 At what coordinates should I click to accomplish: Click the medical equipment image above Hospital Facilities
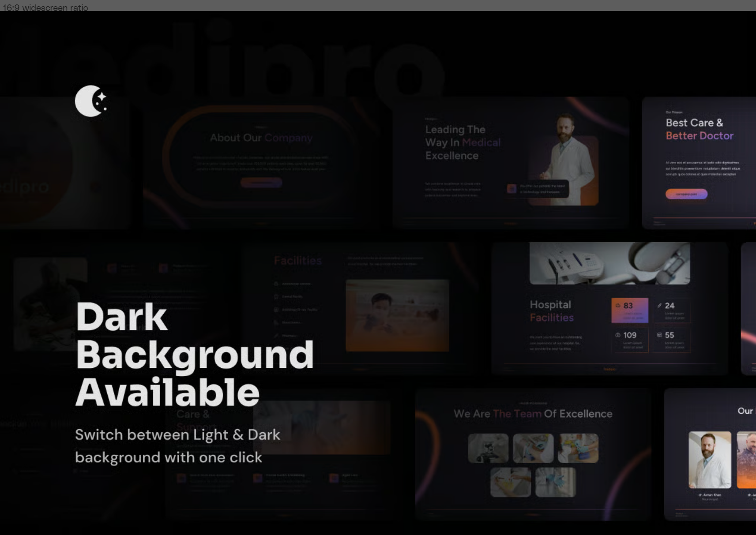[x=609, y=263]
